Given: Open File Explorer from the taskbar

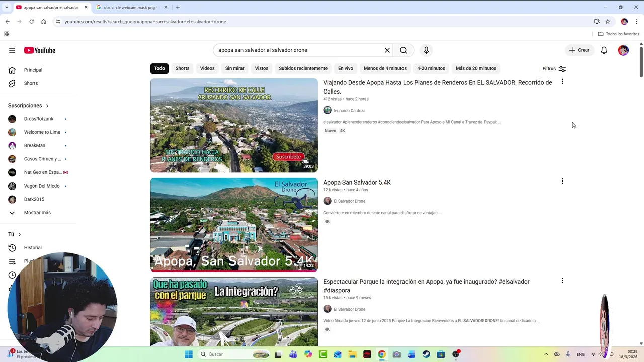Looking at the screenshot, I should coord(352,354).
